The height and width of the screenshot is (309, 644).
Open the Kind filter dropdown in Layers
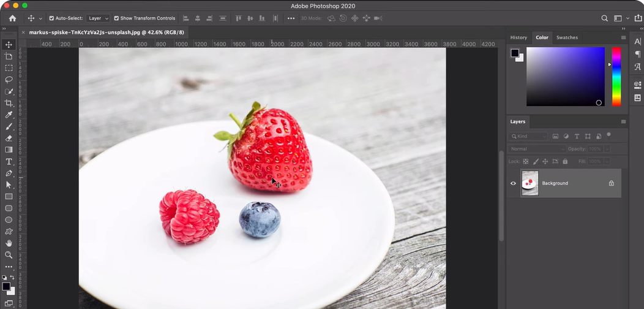527,136
